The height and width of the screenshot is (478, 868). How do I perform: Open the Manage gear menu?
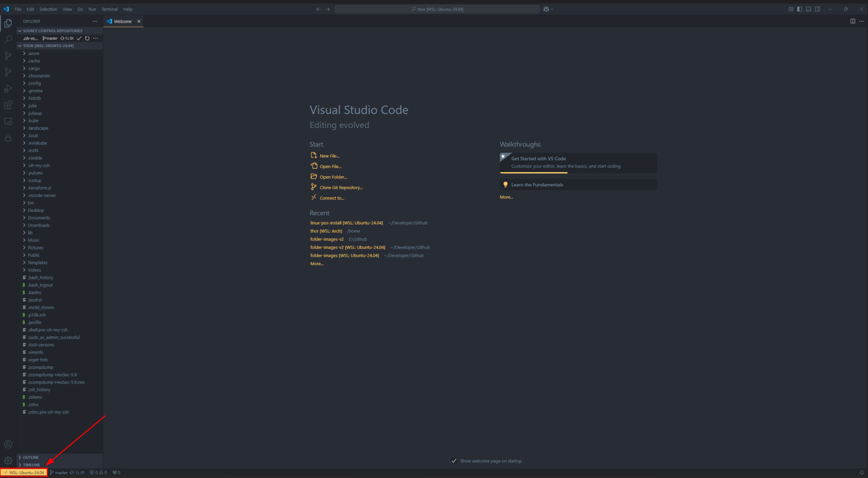[x=8, y=460]
